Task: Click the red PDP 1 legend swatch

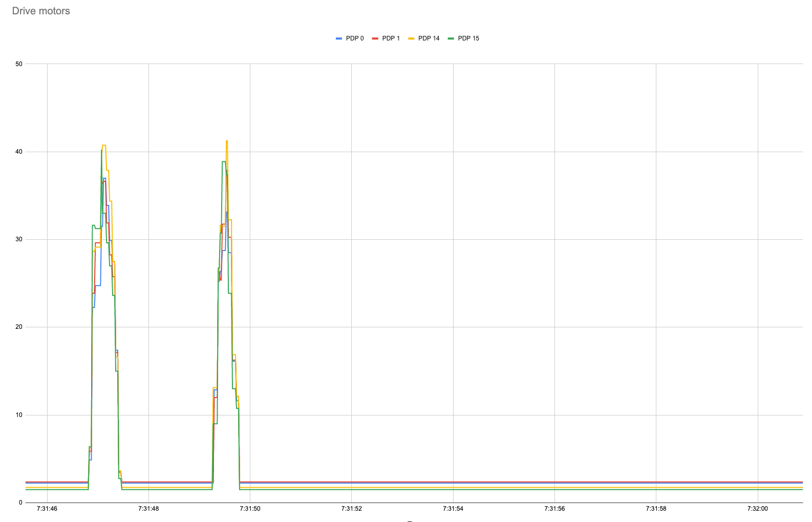Action: click(375, 38)
